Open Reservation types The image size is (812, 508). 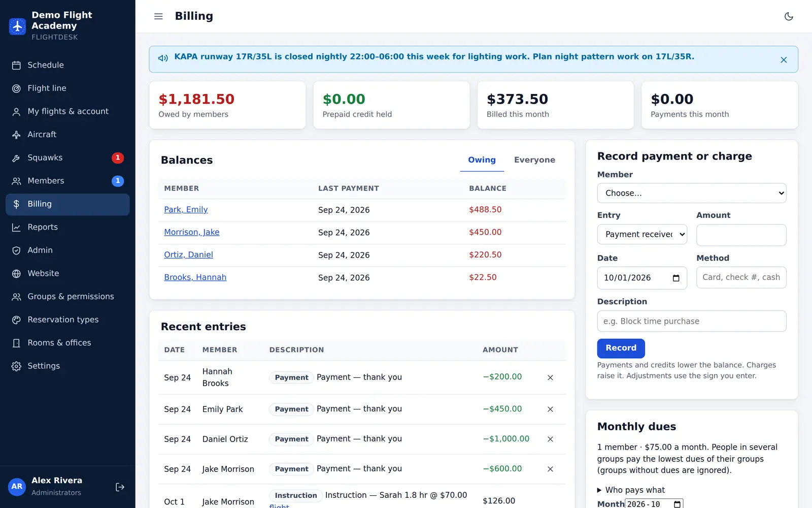click(67, 320)
